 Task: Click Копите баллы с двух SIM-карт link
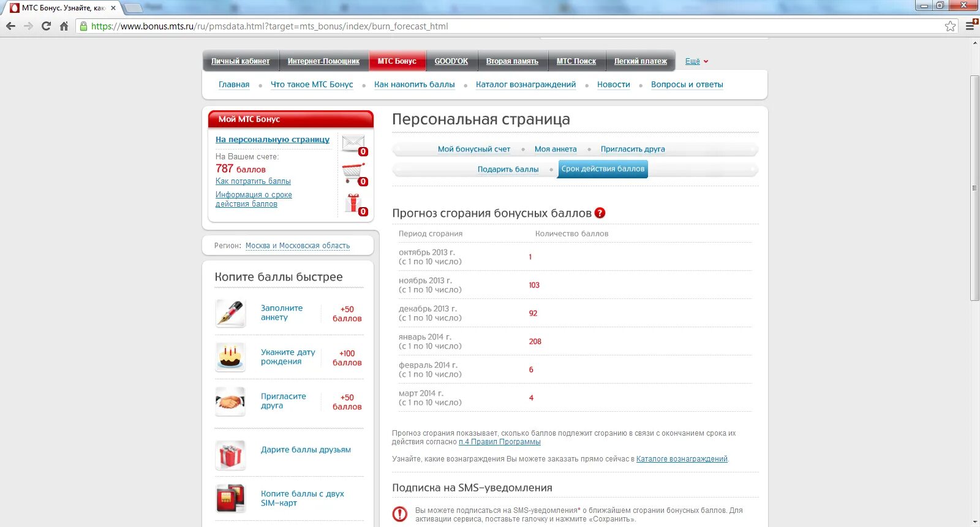click(x=303, y=498)
